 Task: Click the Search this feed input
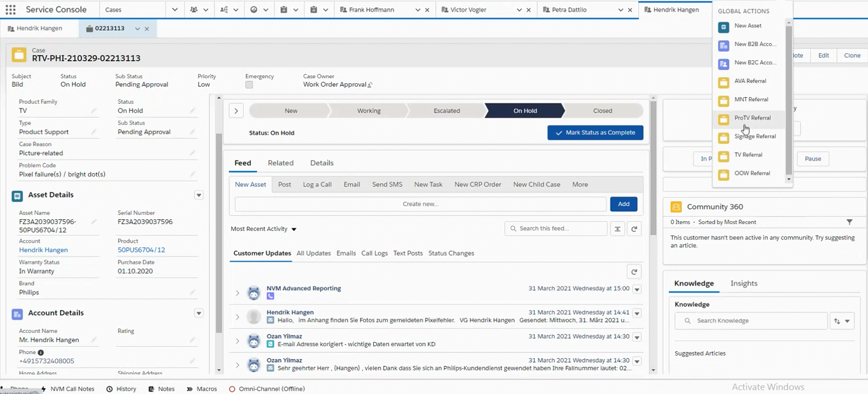coord(556,229)
